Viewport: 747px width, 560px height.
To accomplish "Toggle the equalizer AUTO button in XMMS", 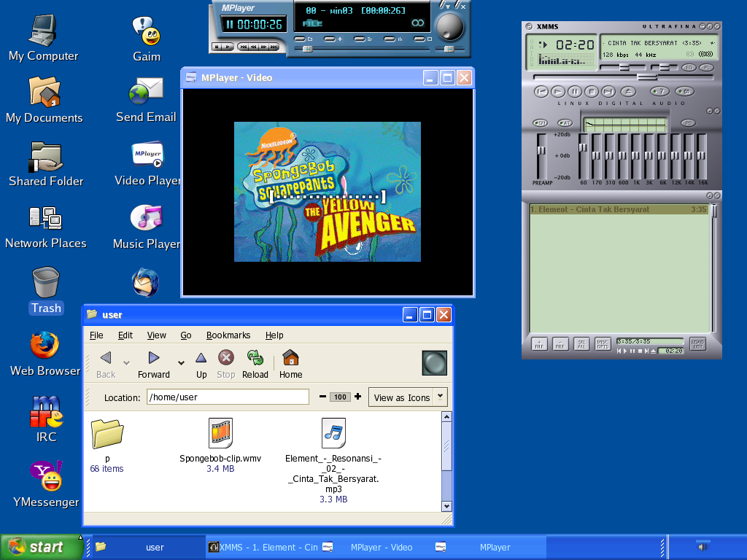I will pos(565,122).
